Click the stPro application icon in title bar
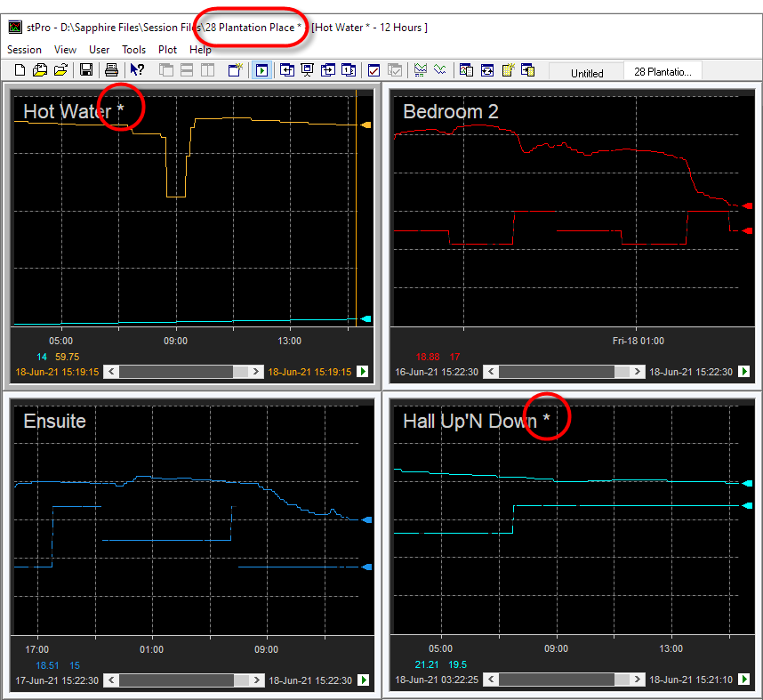The image size is (763, 700). 15,27
